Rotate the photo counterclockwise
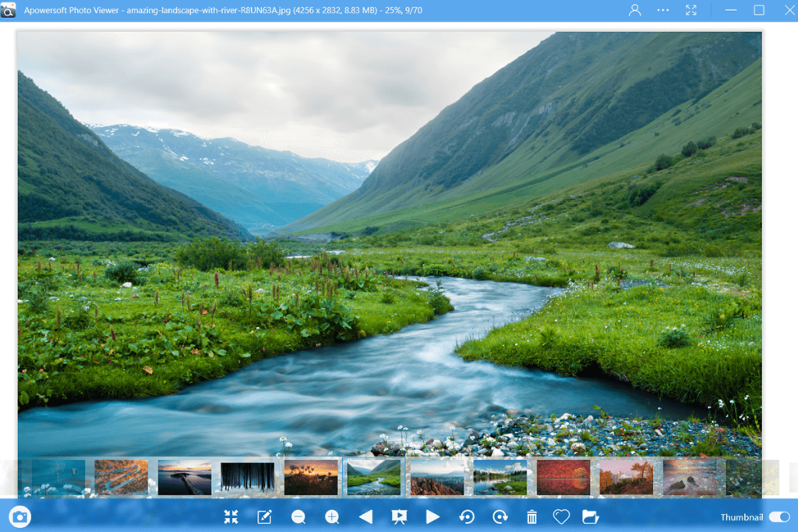 pyautogui.click(x=467, y=516)
